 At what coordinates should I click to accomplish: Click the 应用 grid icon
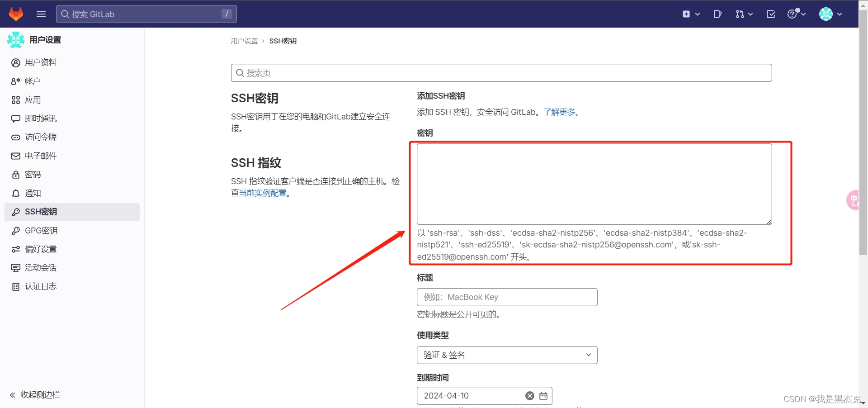point(16,100)
